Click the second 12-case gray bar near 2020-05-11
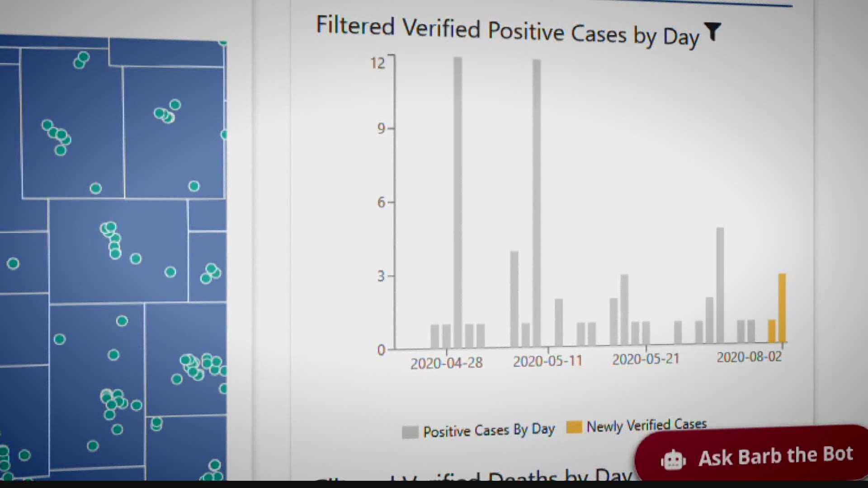The height and width of the screenshot is (488, 868). (x=537, y=201)
